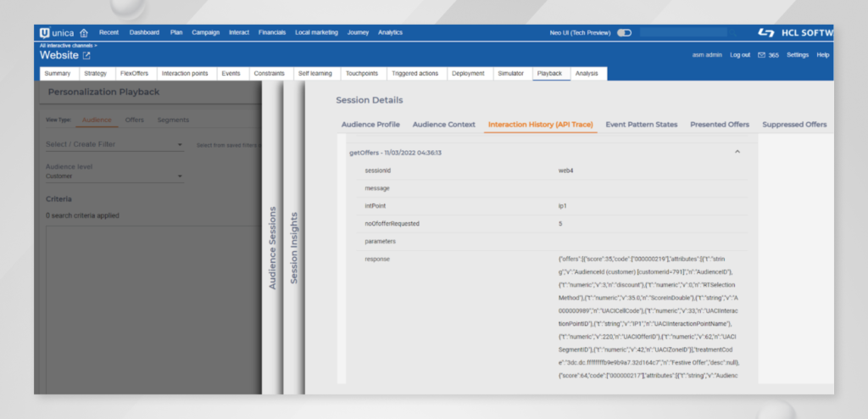Open the Audience level Customer dropdown
This screenshot has width=868, height=419.
(x=114, y=176)
